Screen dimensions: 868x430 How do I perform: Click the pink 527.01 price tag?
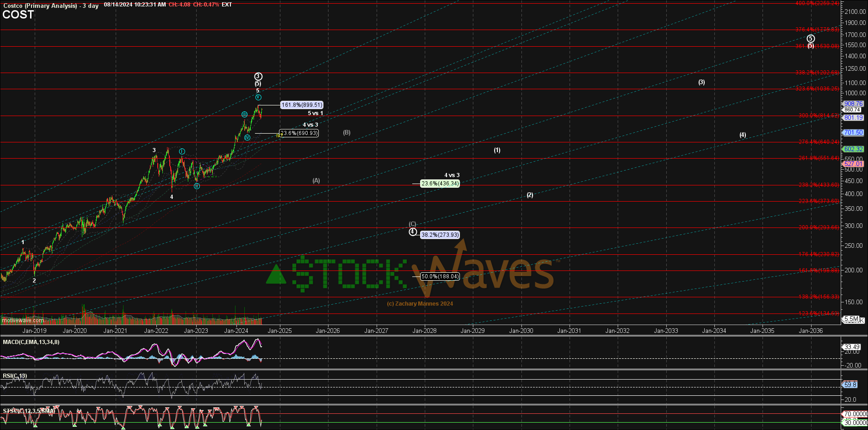pyautogui.click(x=853, y=164)
